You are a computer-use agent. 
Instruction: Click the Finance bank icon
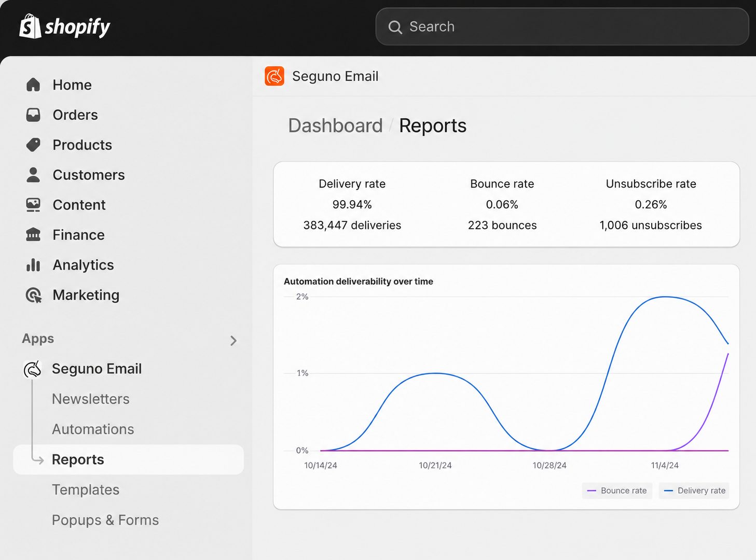[x=33, y=235]
